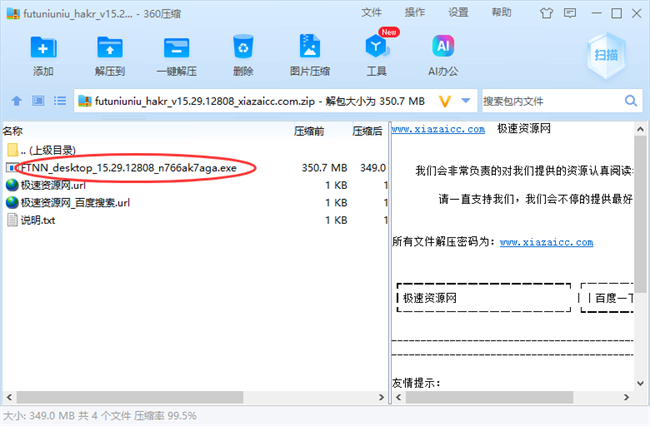Click the 350.7 MB size cell

(x=325, y=168)
